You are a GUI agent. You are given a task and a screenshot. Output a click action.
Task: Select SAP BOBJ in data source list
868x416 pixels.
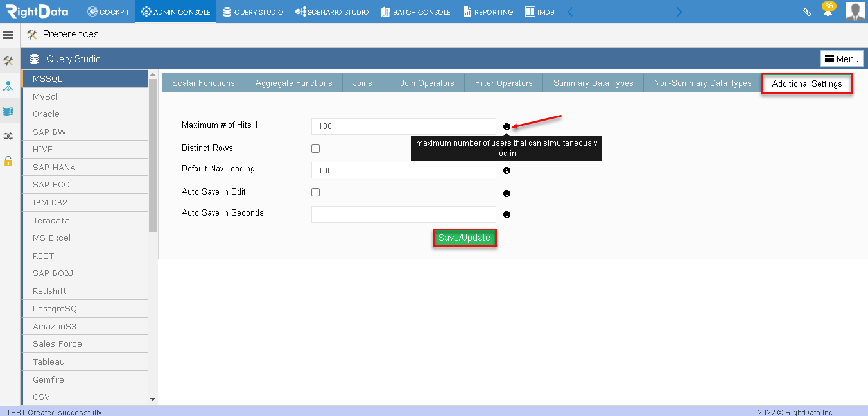(x=85, y=273)
